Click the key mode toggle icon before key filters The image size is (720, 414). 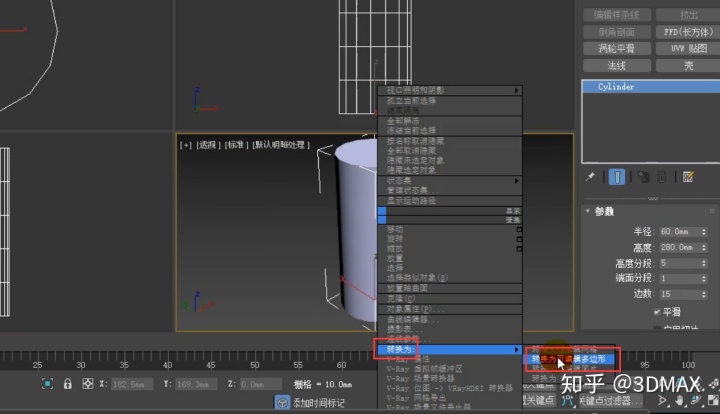tap(567, 401)
